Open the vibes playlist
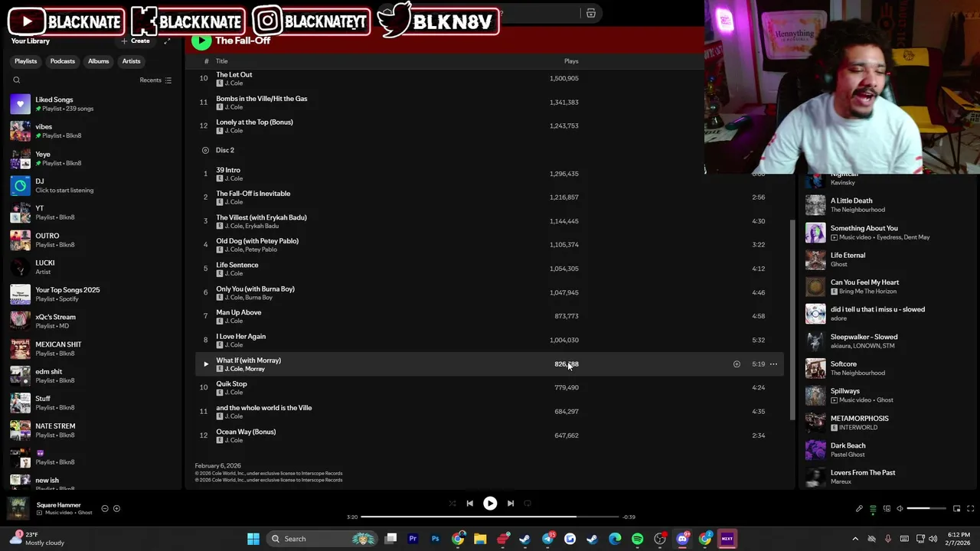 pos(92,131)
